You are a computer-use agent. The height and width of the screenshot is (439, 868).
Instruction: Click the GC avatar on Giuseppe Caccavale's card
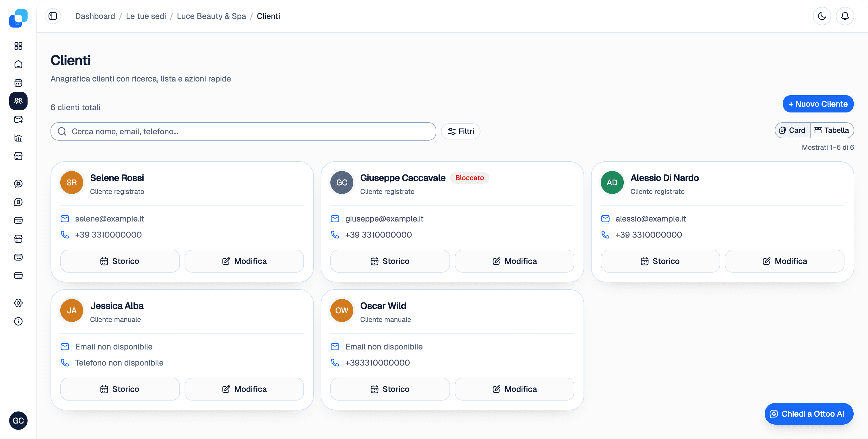(342, 182)
